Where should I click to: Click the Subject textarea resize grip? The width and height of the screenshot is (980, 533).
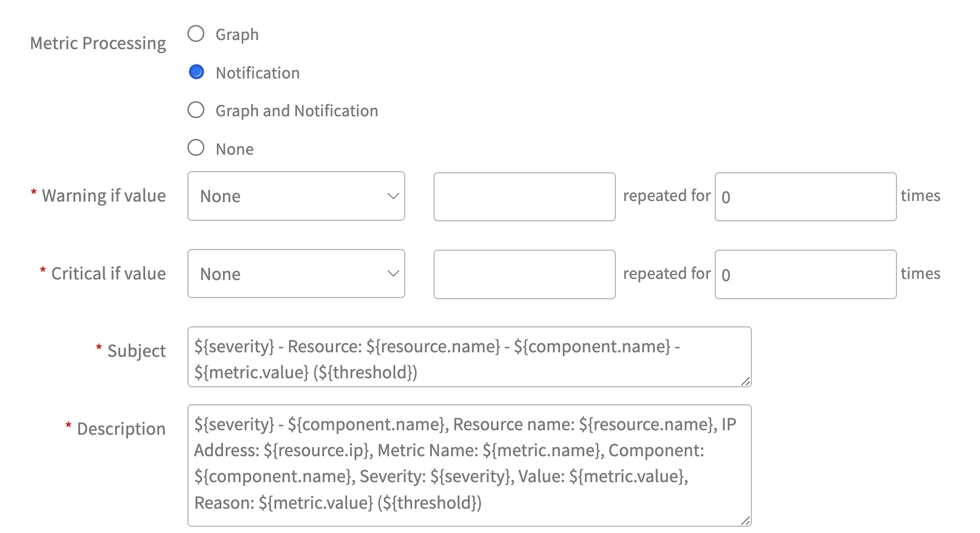(745, 382)
